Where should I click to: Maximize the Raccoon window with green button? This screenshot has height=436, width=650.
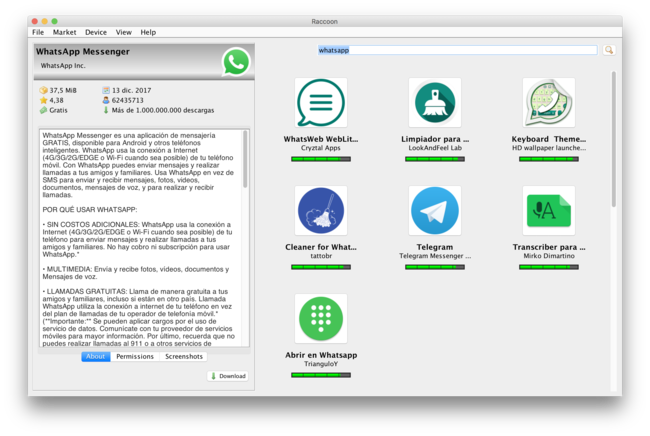pyautogui.click(x=54, y=21)
